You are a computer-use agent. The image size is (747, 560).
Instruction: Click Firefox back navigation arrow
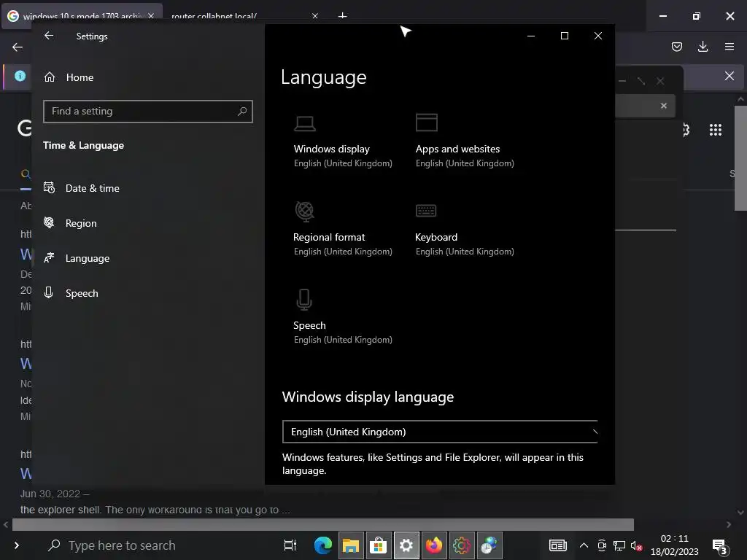18,47
